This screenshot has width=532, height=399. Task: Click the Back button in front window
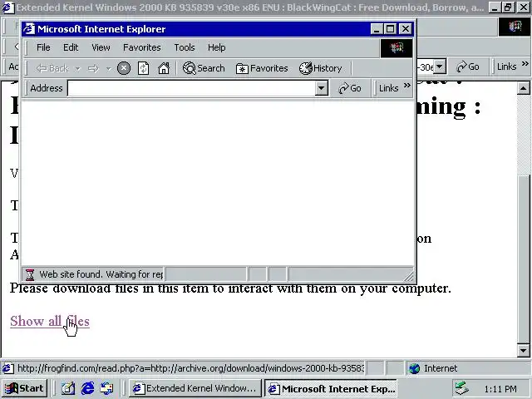pos(52,68)
